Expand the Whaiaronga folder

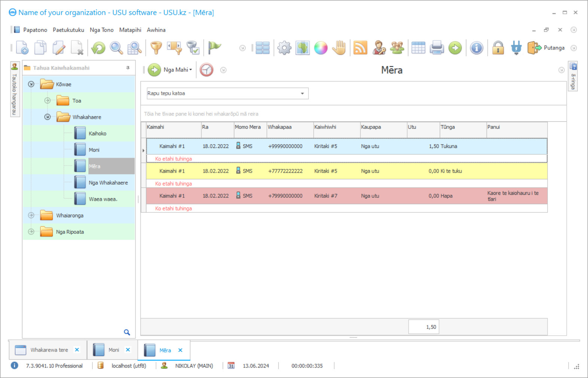coord(31,215)
